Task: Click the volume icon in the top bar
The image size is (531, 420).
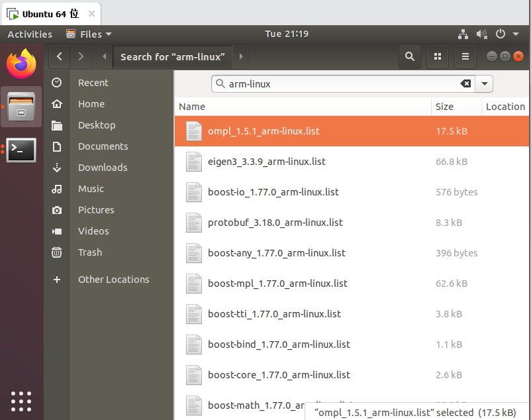Action: 481,34
